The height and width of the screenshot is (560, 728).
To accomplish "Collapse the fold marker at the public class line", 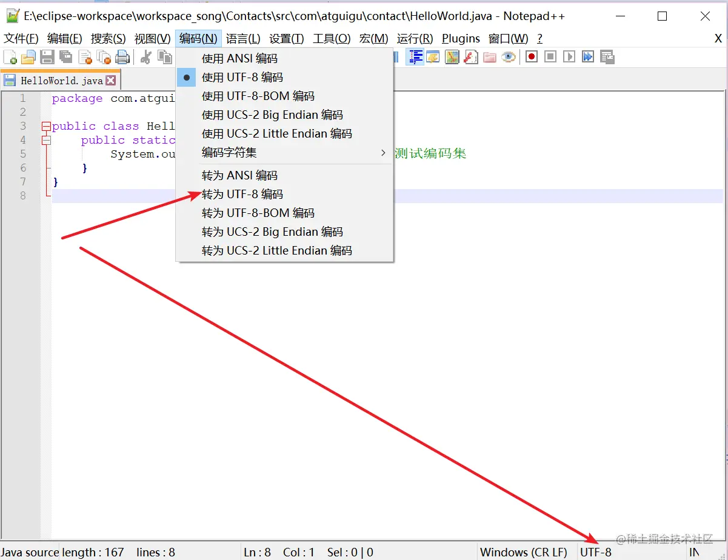I will point(46,126).
